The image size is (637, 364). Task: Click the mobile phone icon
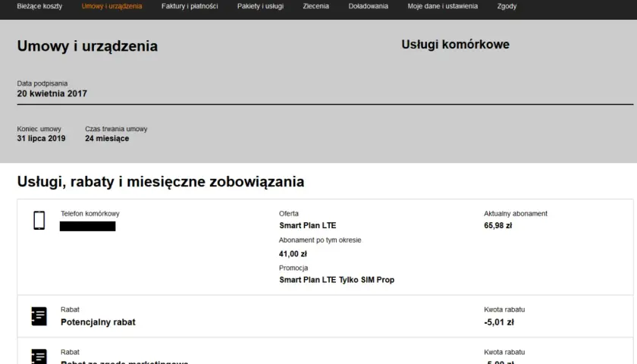click(39, 220)
